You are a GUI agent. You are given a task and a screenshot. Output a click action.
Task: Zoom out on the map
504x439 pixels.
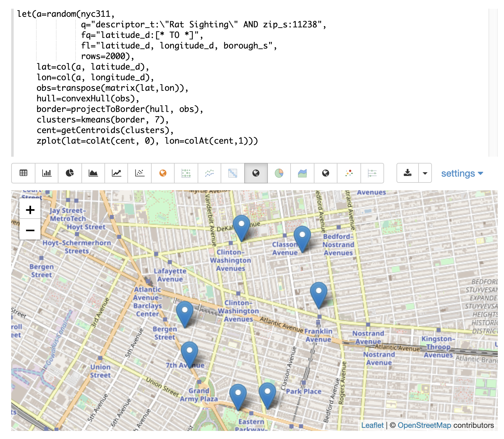(x=30, y=230)
